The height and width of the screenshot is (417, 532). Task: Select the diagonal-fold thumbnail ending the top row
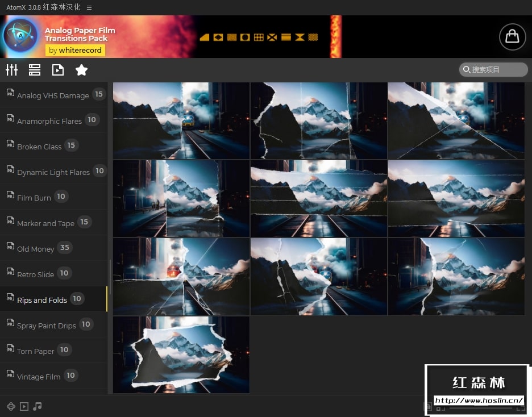click(456, 120)
